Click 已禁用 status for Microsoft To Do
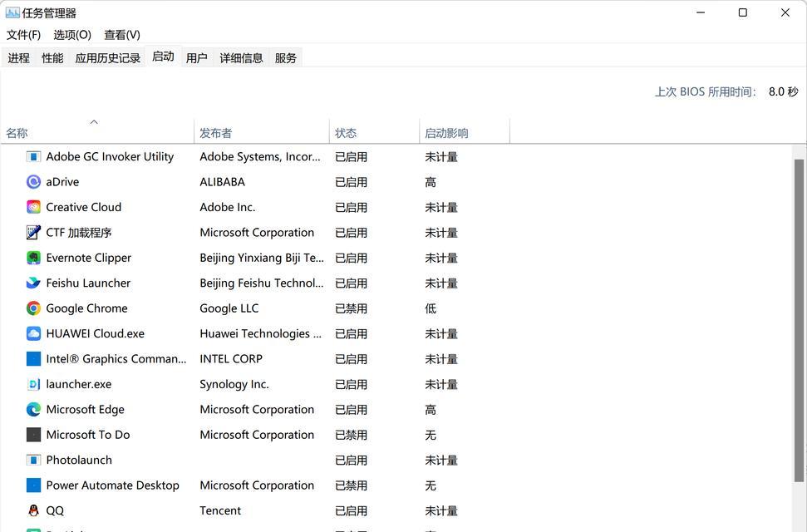The height and width of the screenshot is (532, 807). [x=351, y=435]
